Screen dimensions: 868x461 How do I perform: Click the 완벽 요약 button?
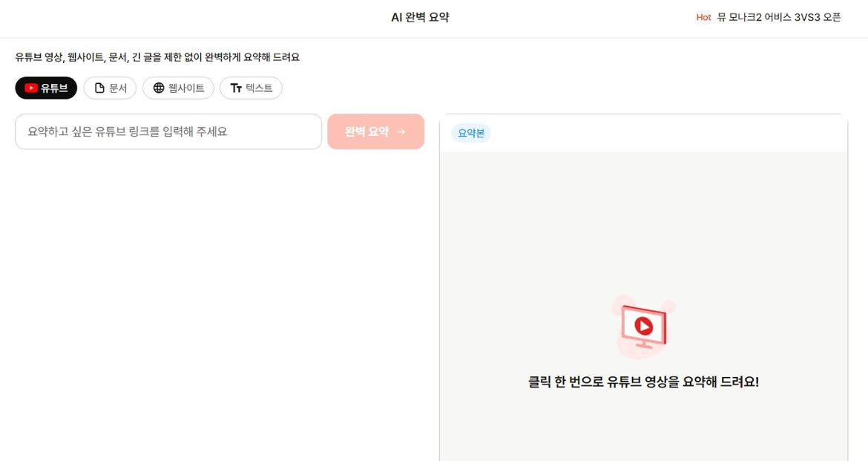point(375,131)
